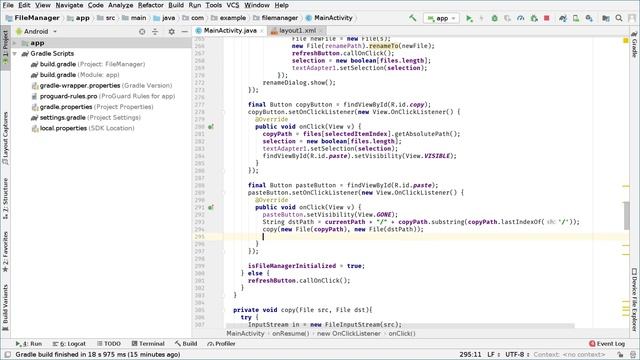Screen dimensions: 640x360
Task: Open gradle.properties (Project Properties)
Action: click(92, 107)
